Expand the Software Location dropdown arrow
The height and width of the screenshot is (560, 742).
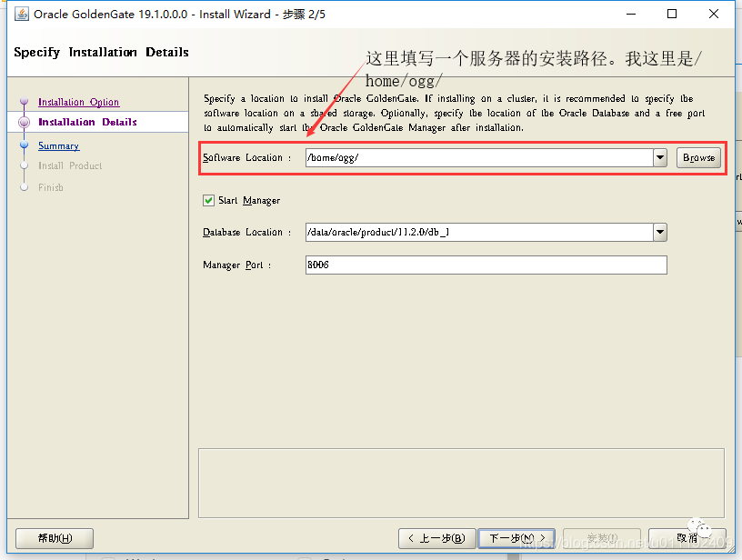(660, 158)
